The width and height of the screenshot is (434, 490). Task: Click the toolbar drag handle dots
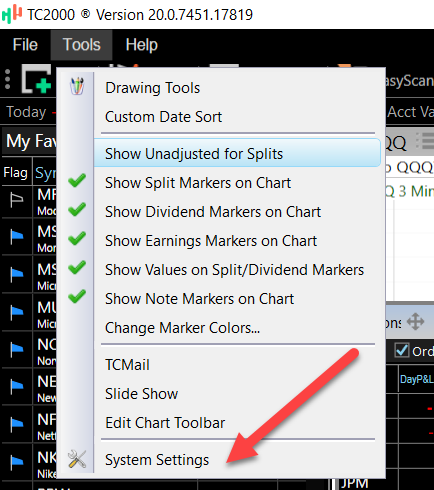(8, 79)
